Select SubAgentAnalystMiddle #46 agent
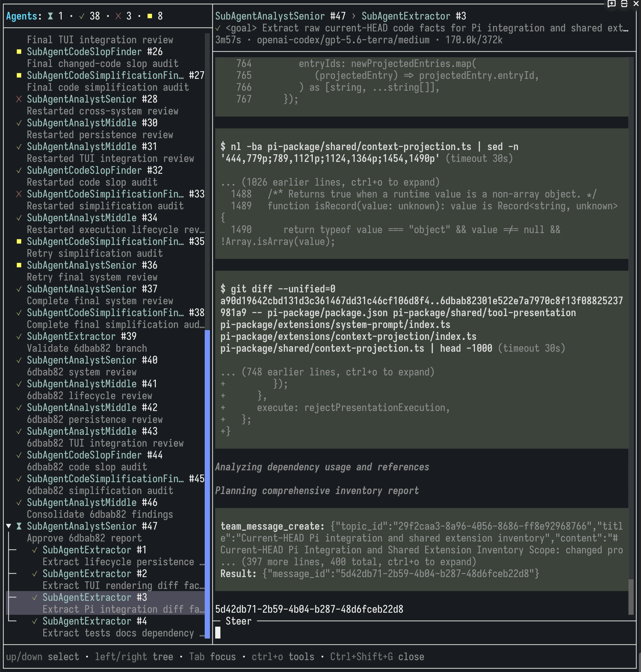The width and height of the screenshot is (641, 672). (92, 502)
